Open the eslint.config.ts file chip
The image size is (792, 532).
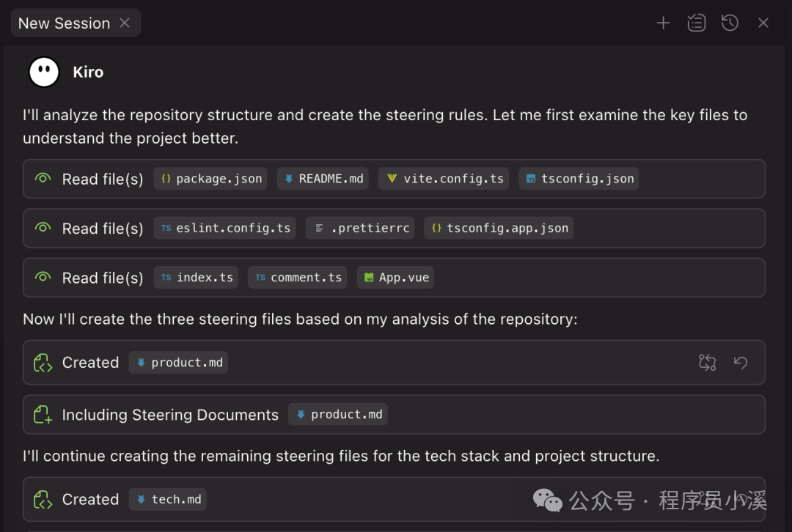[225, 228]
